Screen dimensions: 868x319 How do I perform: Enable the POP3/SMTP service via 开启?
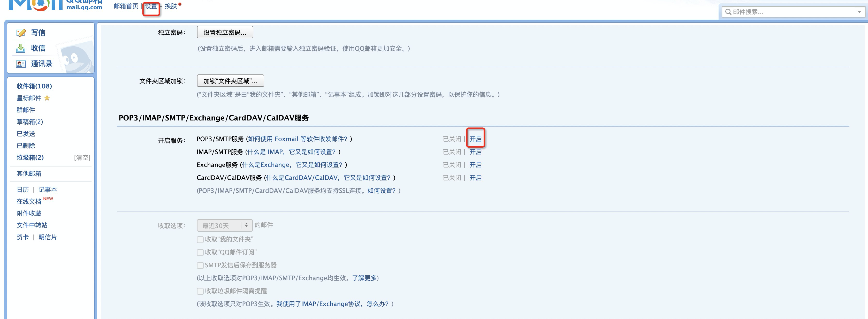(475, 139)
